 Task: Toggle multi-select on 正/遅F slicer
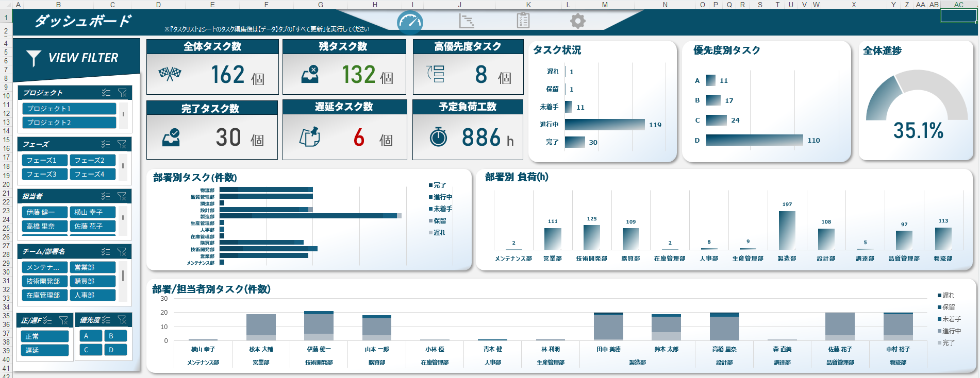[48, 320]
